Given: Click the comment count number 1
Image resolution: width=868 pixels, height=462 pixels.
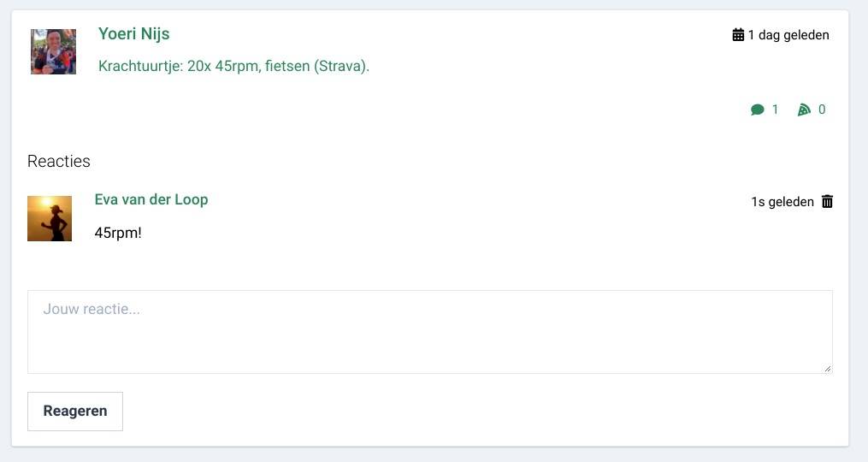Looking at the screenshot, I should point(776,110).
